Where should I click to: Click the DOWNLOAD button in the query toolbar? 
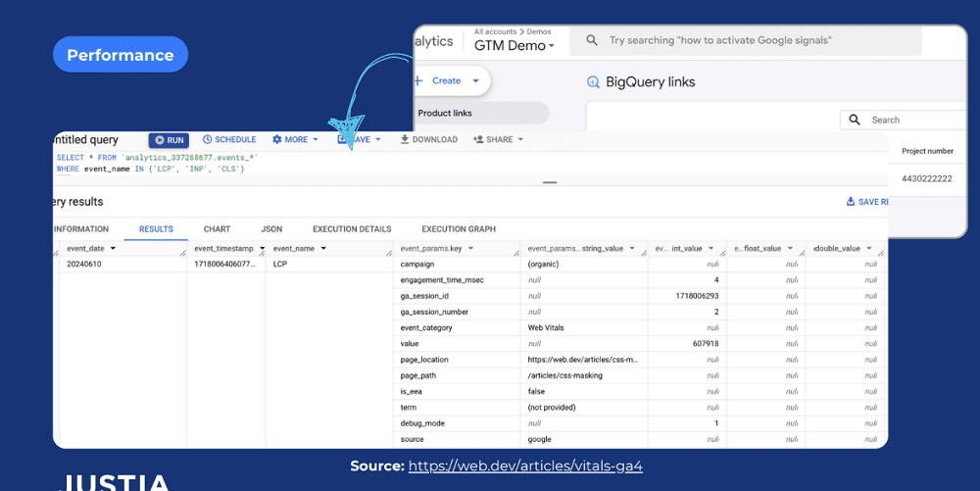429,140
